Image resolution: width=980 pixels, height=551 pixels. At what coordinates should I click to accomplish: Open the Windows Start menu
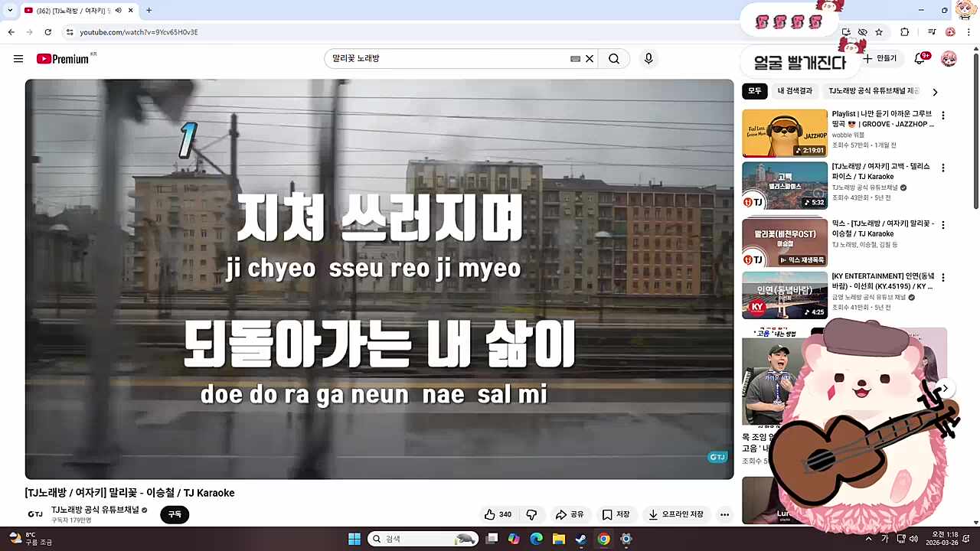[354, 539]
